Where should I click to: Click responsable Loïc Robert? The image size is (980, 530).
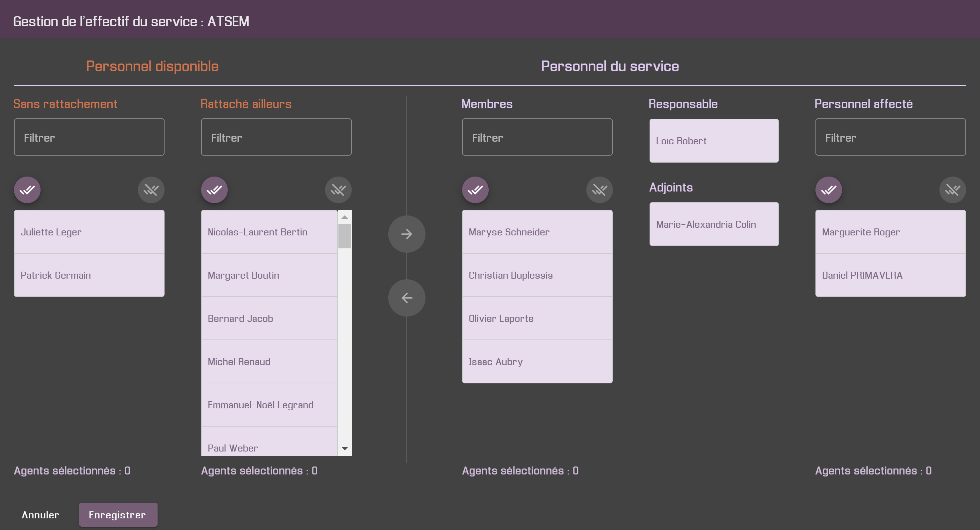pyautogui.click(x=714, y=141)
